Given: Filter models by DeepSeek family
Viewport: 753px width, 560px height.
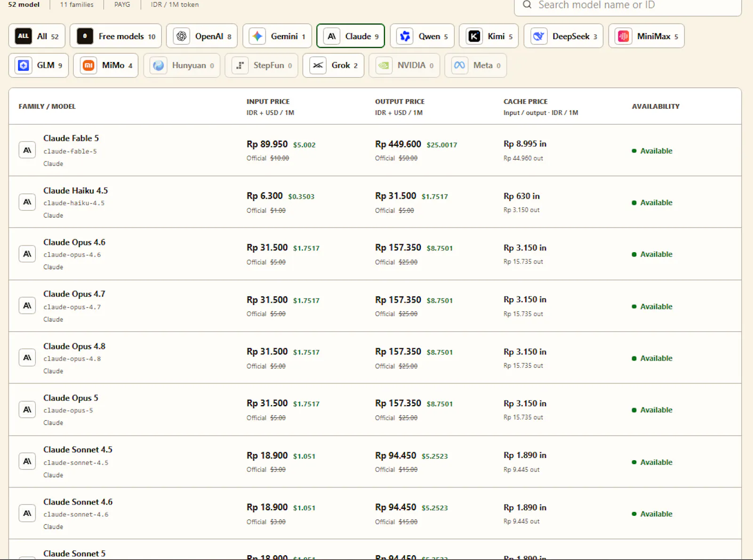Looking at the screenshot, I should point(564,36).
